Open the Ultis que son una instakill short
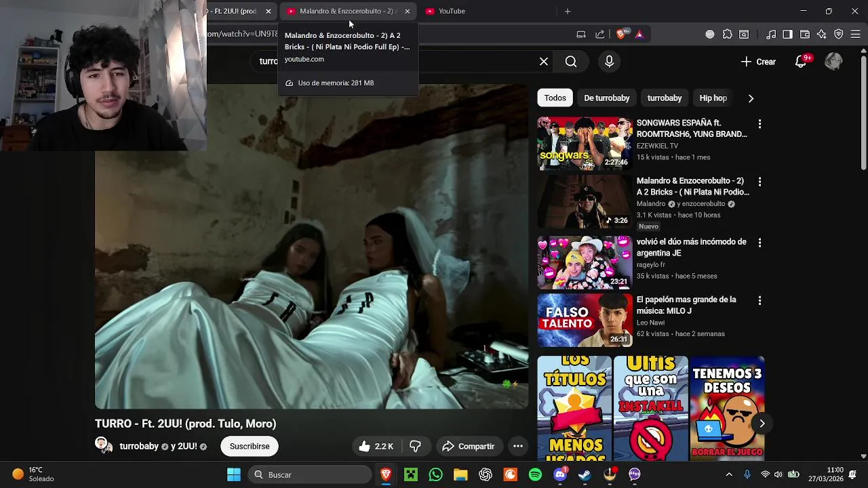Viewport: 868px width, 488px height. [x=650, y=407]
